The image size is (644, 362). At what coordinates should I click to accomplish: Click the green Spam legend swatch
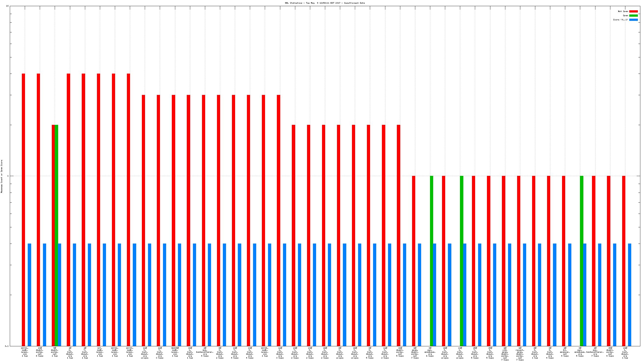click(633, 15)
